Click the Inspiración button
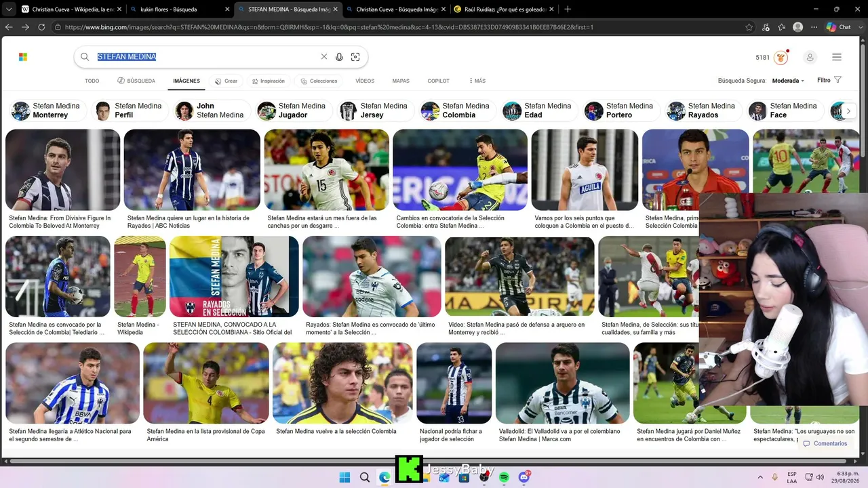Image resolution: width=868 pixels, height=488 pixels. (x=268, y=81)
